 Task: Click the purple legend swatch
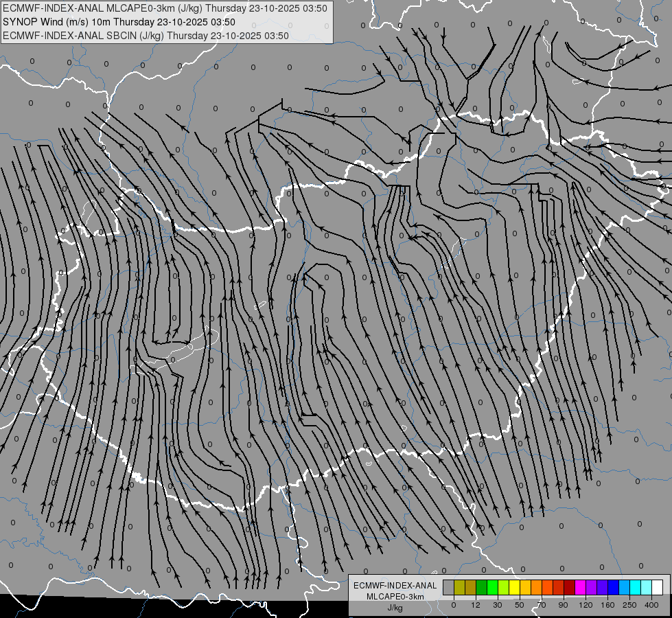pos(591,587)
